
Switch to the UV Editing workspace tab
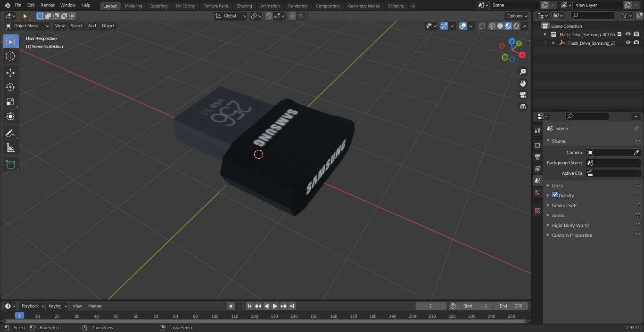[x=185, y=6]
